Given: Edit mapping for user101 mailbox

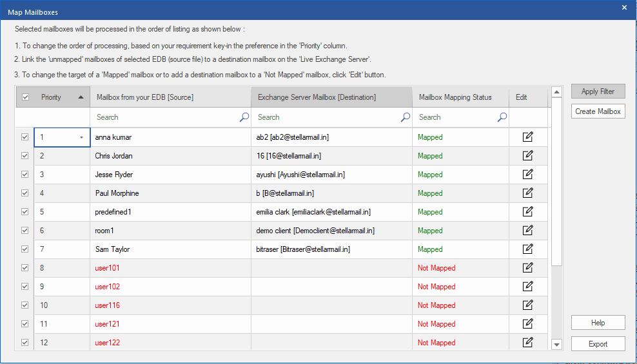Looking at the screenshot, I should (x=527, y=267).
